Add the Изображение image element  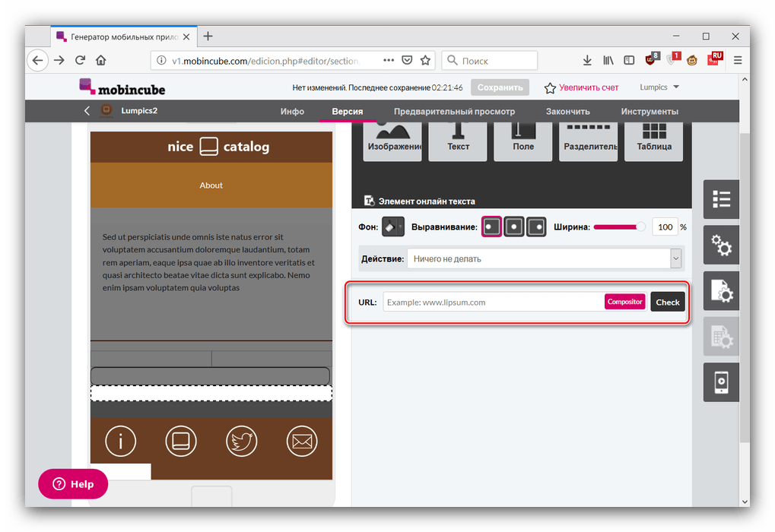click(392, 141)
